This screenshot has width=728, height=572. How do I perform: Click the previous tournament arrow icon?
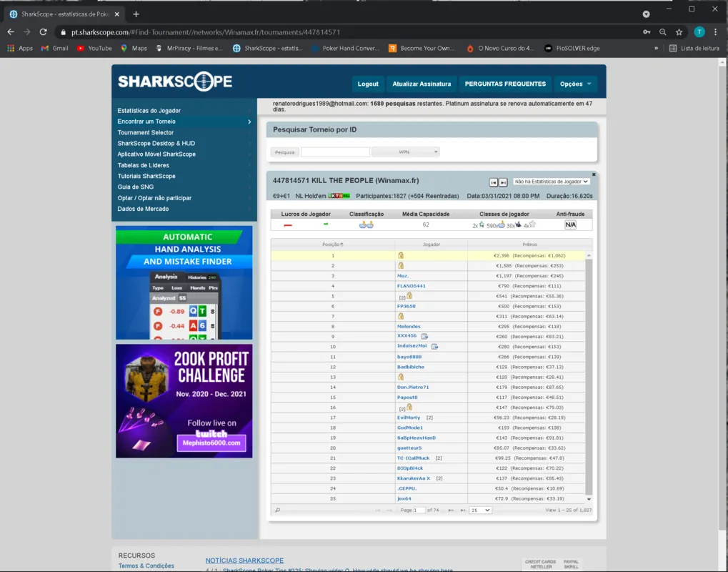point(493,182)
